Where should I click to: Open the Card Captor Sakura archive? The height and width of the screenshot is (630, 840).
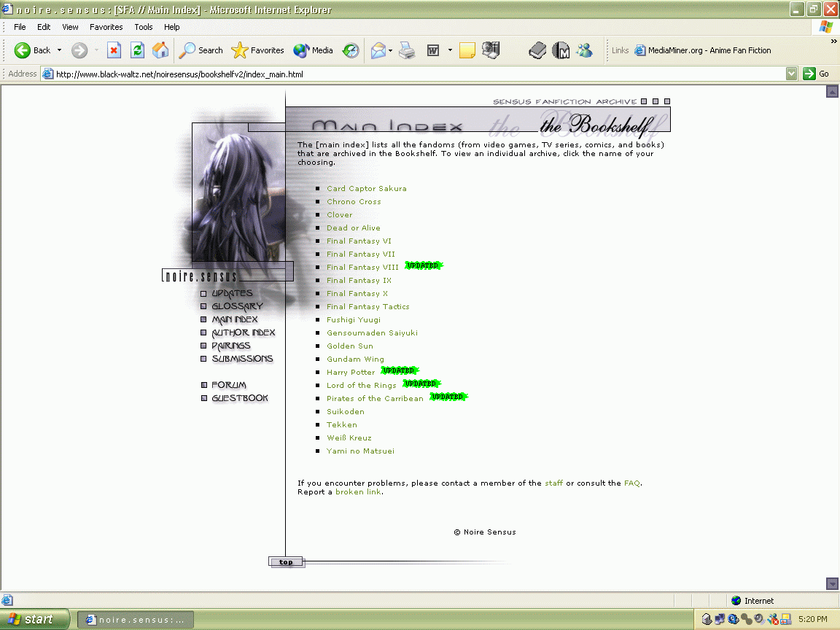[367, 189]
